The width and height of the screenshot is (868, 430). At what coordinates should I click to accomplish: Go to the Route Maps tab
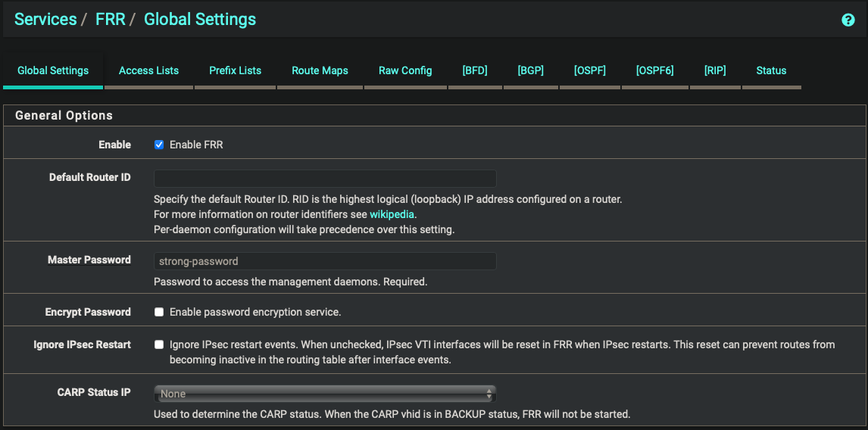(320, 70)
